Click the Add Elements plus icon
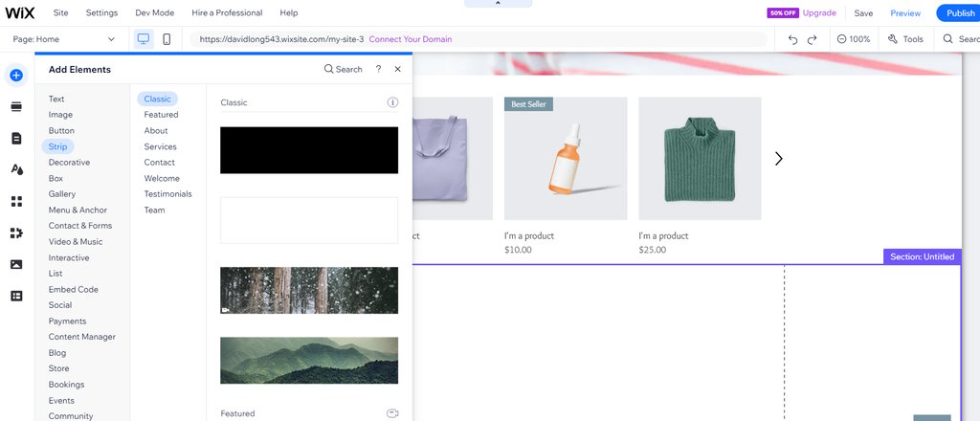Image resolution: width=980 pixels, height=421 pixels. click(x=16, y=76)
